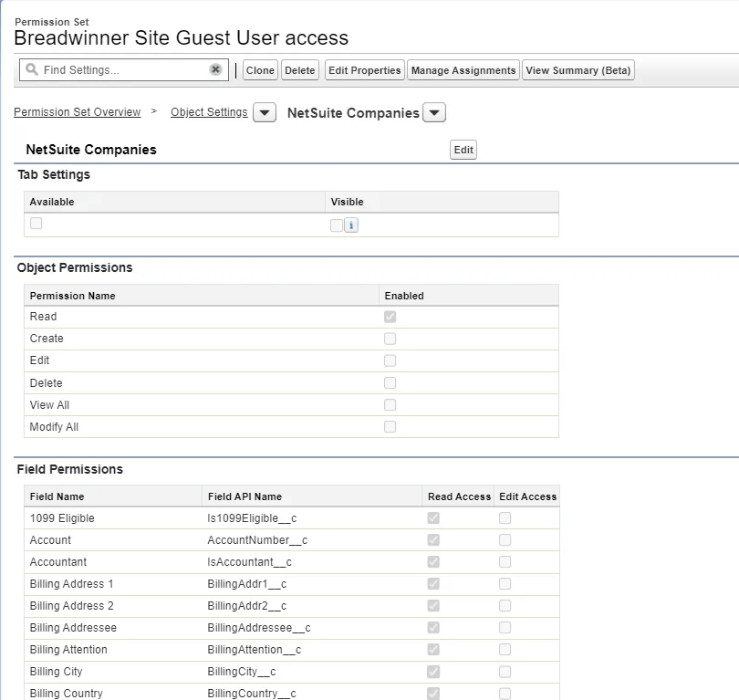Toggle the Read object permission checkbox
This screenshot has height=700, width=739.
click(390, 317)
